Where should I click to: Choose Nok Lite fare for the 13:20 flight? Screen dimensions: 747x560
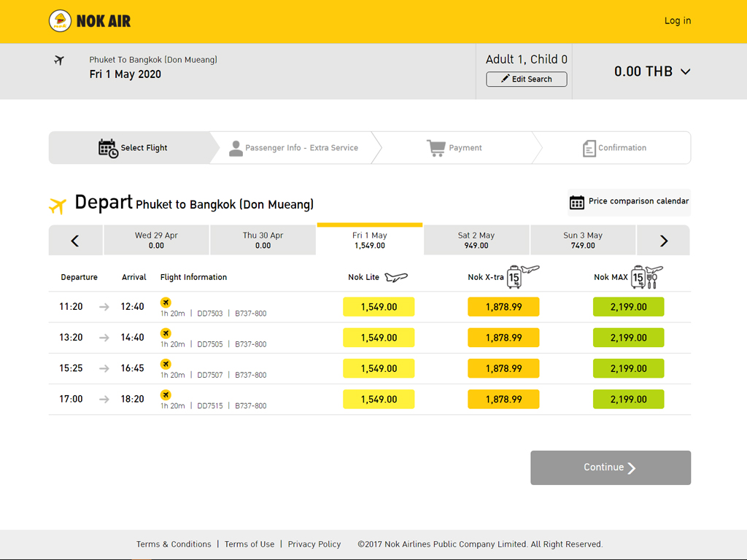(379, 338)
